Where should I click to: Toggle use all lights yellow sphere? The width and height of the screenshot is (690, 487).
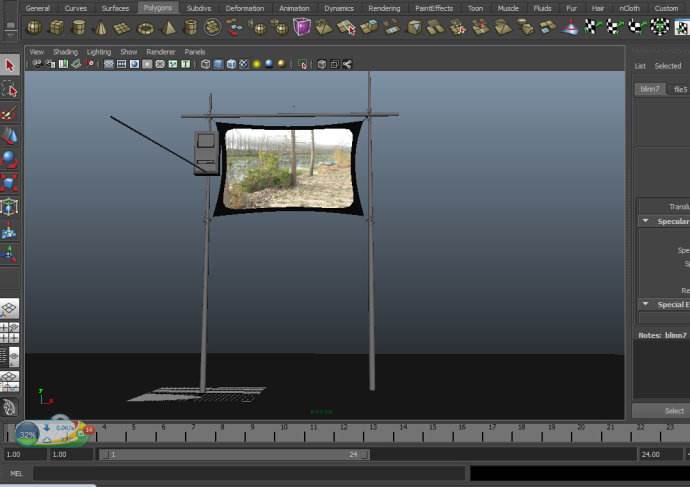click(x=257, y=65)
